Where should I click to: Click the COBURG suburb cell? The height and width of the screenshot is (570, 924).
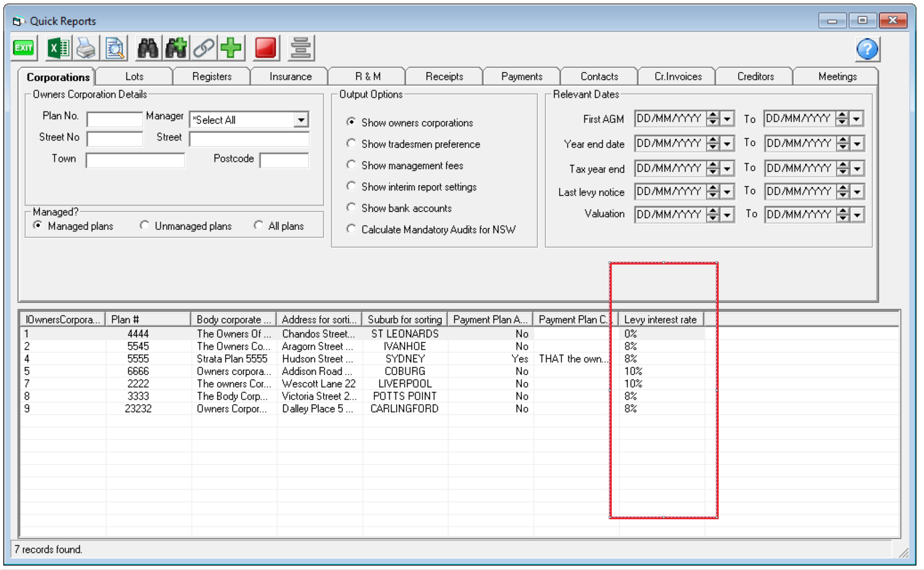click(405, 372)
